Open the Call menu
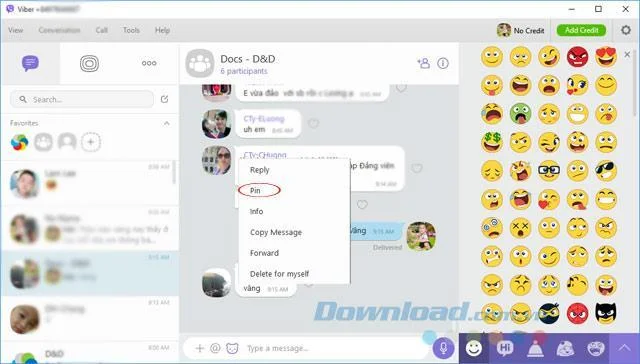The image size is (640, 364). pos(102,30)
